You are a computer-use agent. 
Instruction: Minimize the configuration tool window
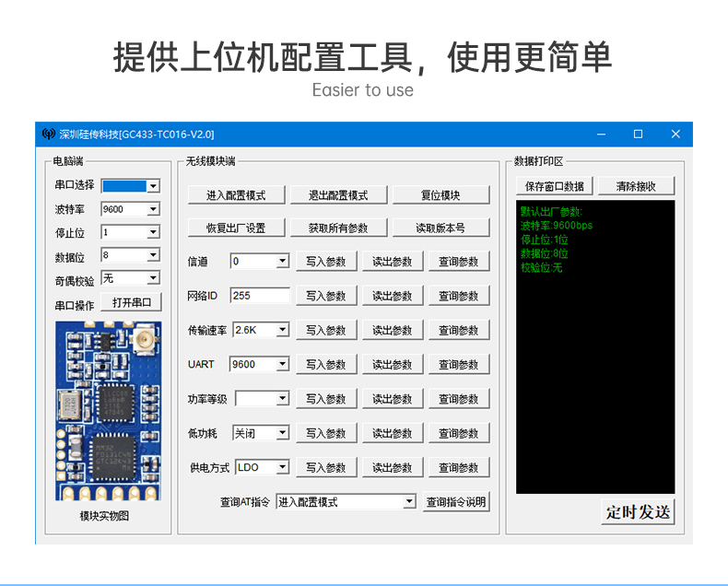pyautogui.click(x=601, y=135)
